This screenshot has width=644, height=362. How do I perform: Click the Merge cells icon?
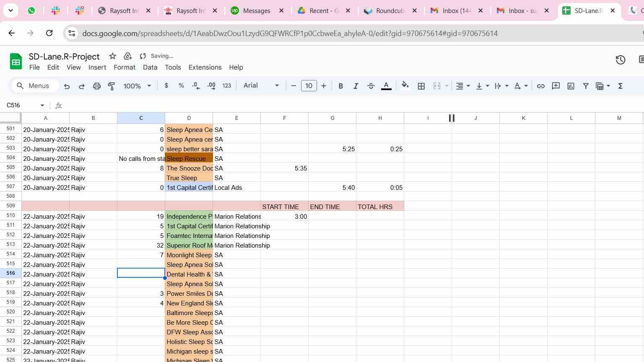437,86
